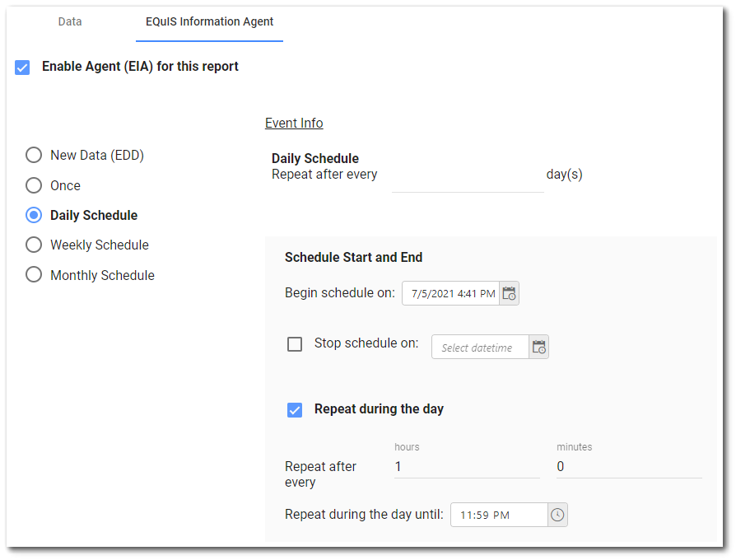The image size is (736, 560).
Task: Select the Daily Schedule radio button
Action: tap(34, 215)
